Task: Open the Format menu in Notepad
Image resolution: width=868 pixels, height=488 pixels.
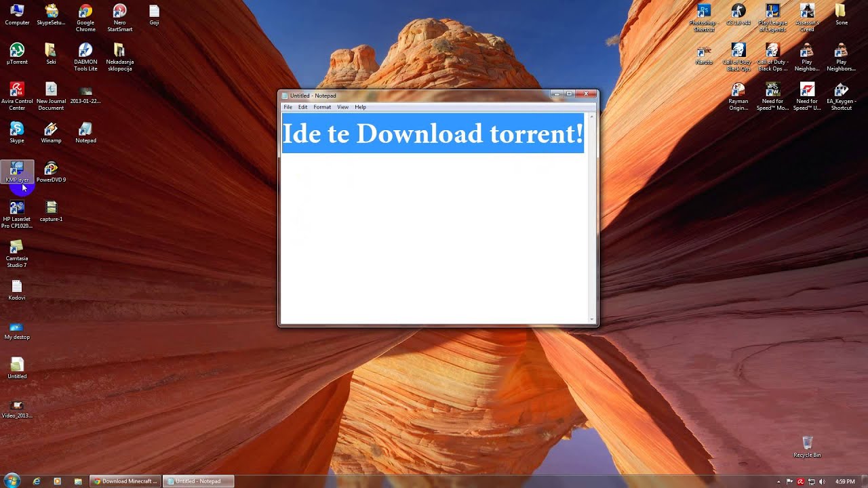Action: [322, 107]
